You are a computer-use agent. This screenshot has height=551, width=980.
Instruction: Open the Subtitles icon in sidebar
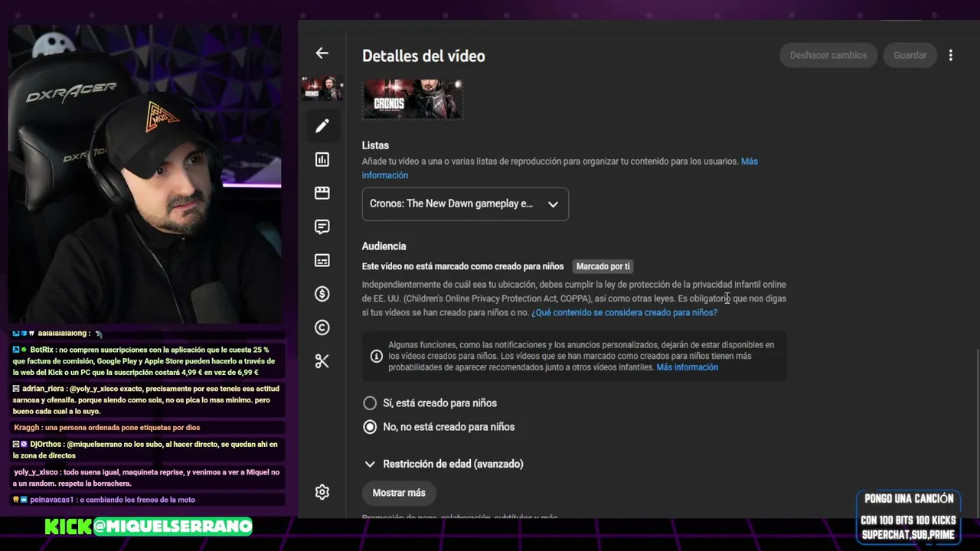tap(322, 260)
